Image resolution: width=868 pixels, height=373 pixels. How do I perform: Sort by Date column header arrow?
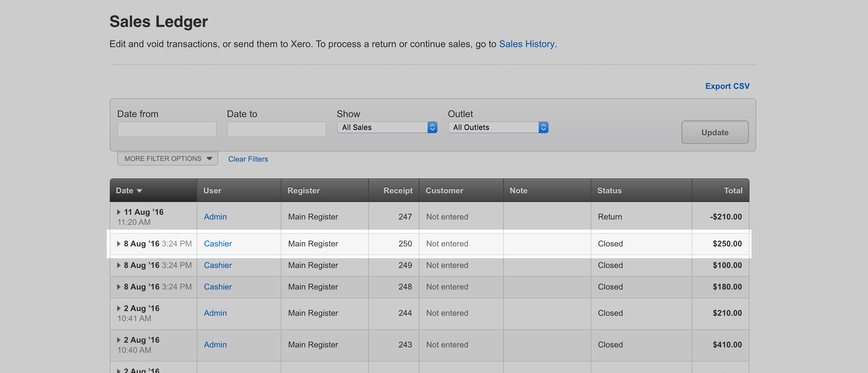pyautogui.click(x=139, y=191)
